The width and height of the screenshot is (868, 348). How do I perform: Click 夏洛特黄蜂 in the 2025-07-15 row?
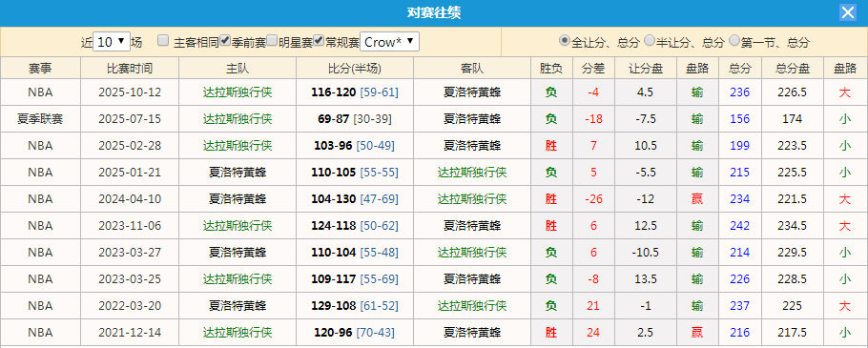[x=472, y=119]
